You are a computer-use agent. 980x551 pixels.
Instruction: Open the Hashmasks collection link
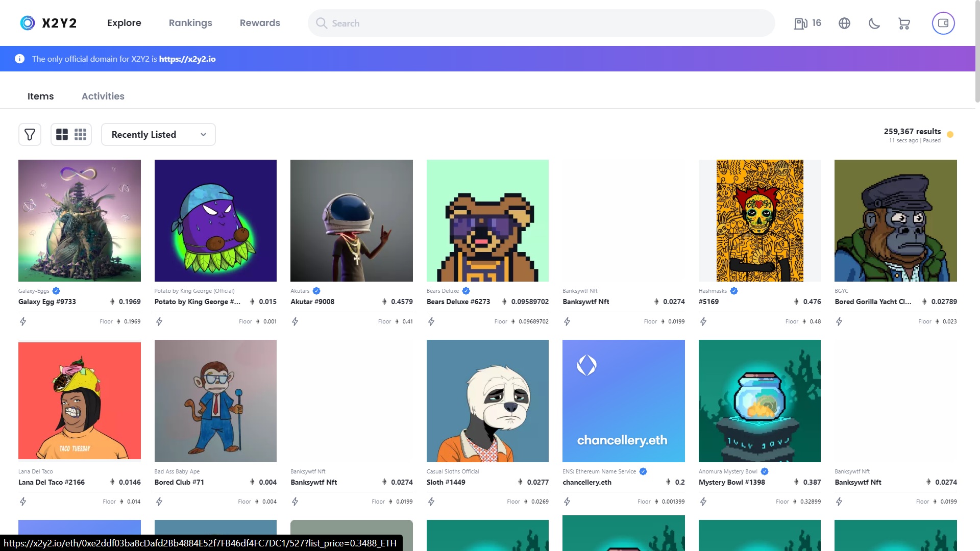713,291
